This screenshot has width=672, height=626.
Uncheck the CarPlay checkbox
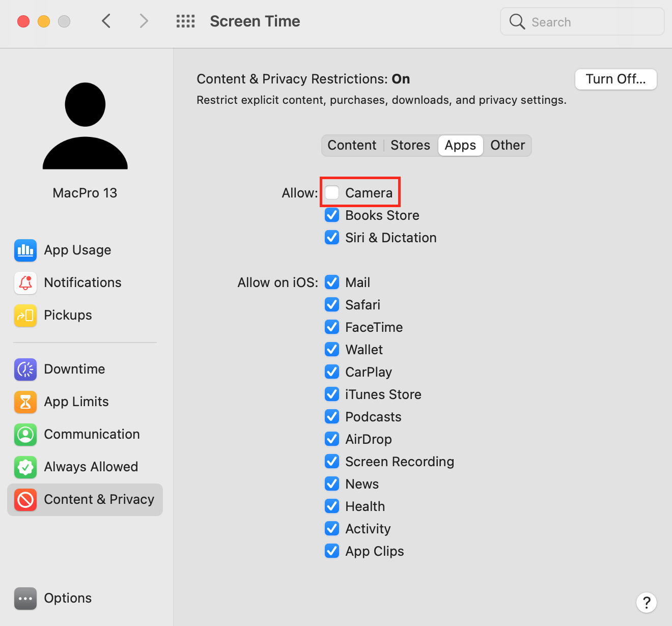point(332,372)
